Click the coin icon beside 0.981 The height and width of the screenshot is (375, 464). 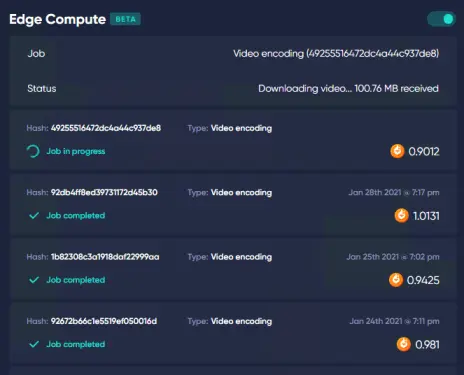[404, 344]
